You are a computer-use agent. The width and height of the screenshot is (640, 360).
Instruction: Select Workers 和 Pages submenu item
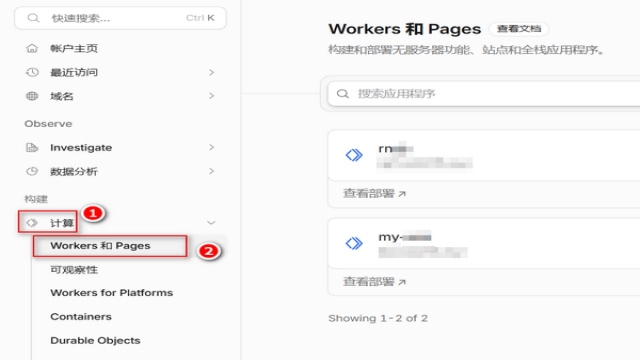point(100,246)
